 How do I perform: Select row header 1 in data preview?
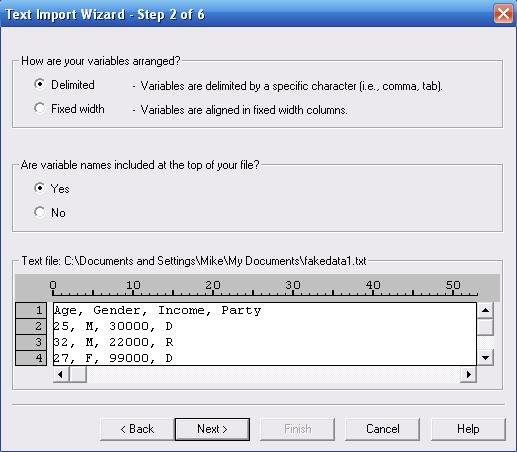click(31, 310)
